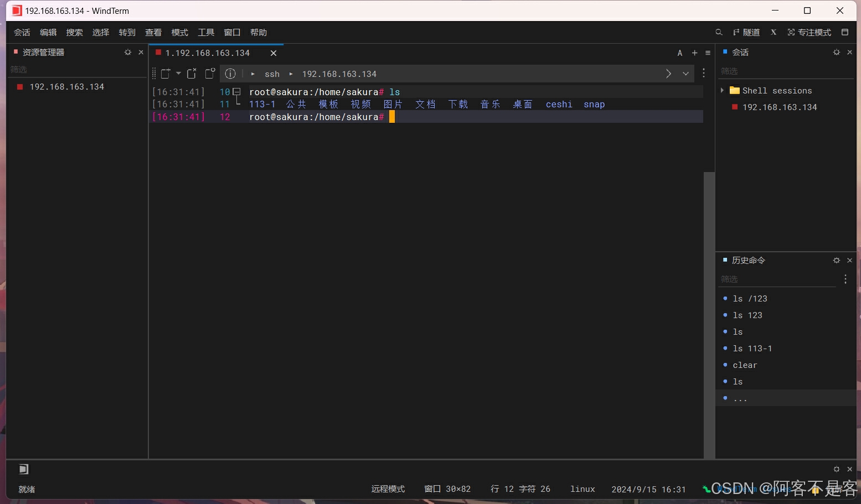Image resolution: width=861 pixels, height=504 pixels.
Task: Open the terminal toolbar three-dot menu
Action: coord(704,73)
